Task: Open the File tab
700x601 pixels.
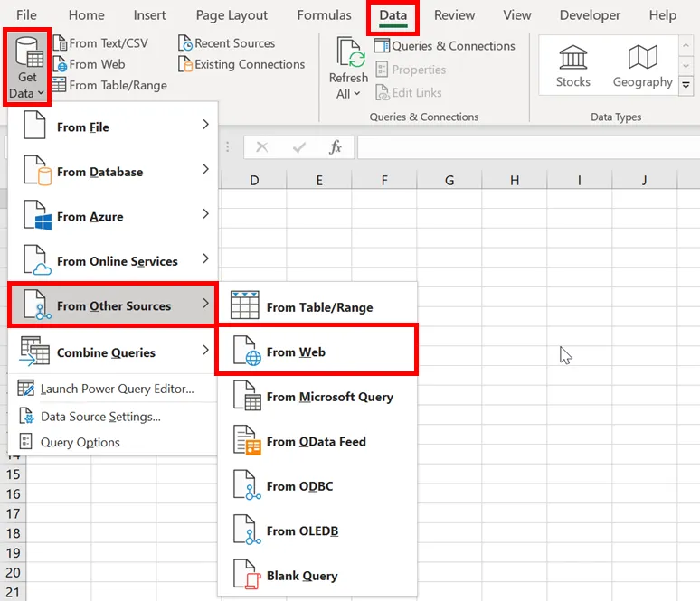Action: click(x=26, y=15)
